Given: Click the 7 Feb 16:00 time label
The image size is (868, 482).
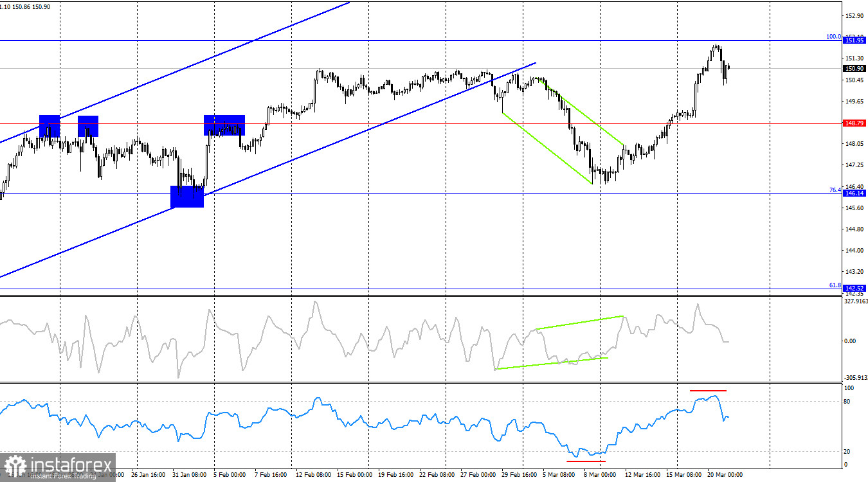Looking at the screenshot, I should click(x=271, y=476).
